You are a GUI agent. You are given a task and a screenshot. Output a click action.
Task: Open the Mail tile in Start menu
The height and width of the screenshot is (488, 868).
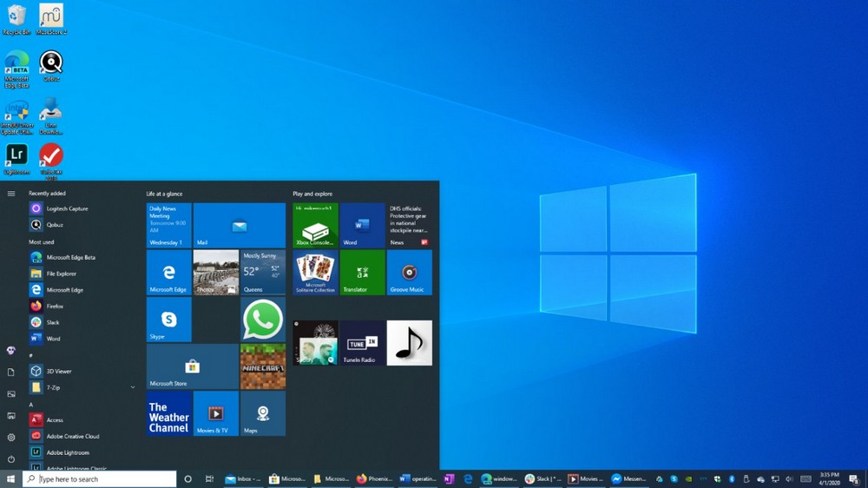tap(240, 226)
